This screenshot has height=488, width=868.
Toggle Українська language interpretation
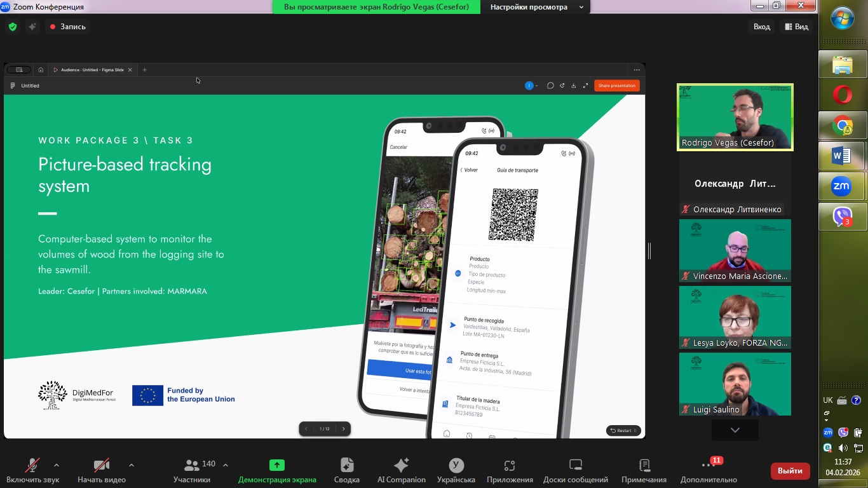[x=456, y=470]
